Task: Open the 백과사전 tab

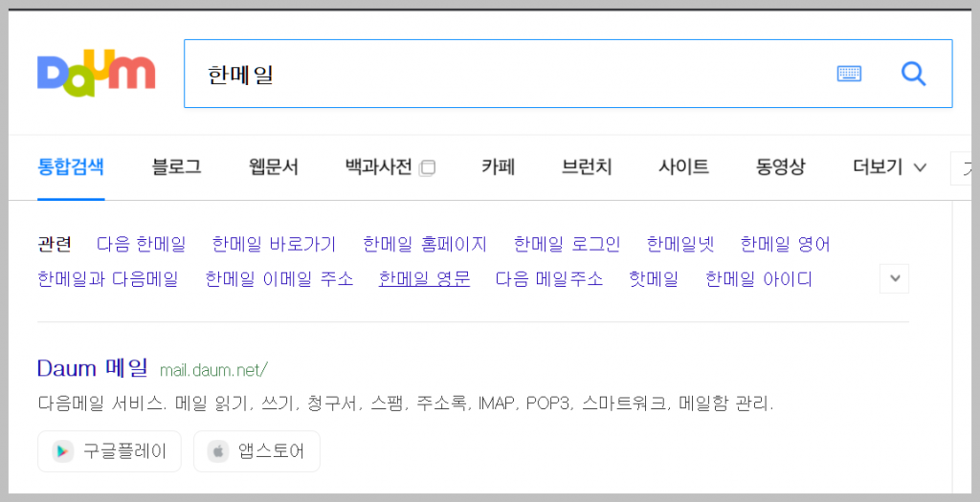Action: coord(378,166)
